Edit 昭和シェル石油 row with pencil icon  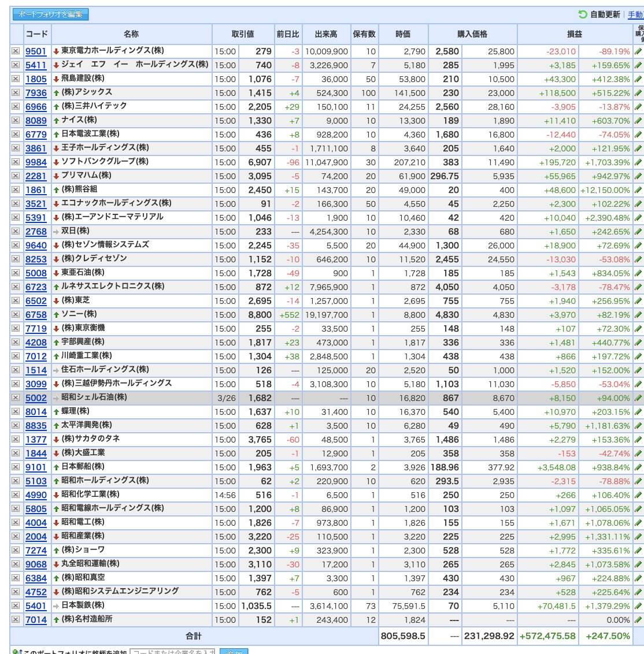pyautogui.click(x=638, y=398)
